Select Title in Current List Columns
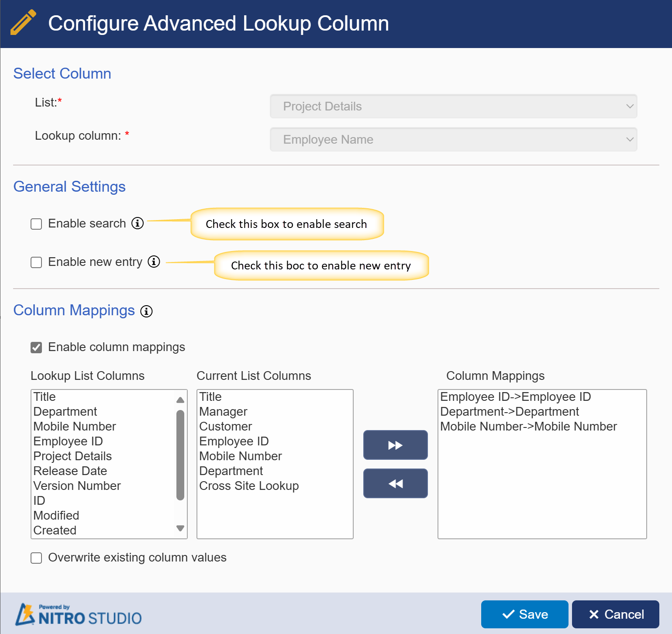 (x=275, y=397)
